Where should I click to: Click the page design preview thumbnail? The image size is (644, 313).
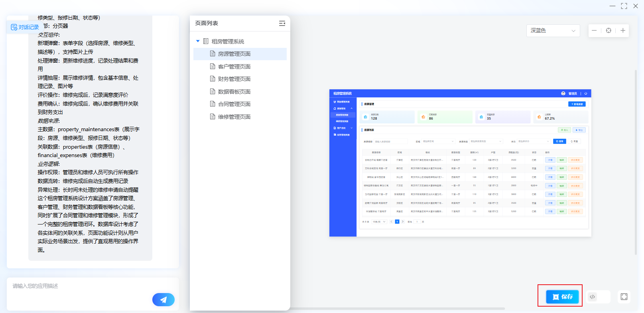(460, 163)
